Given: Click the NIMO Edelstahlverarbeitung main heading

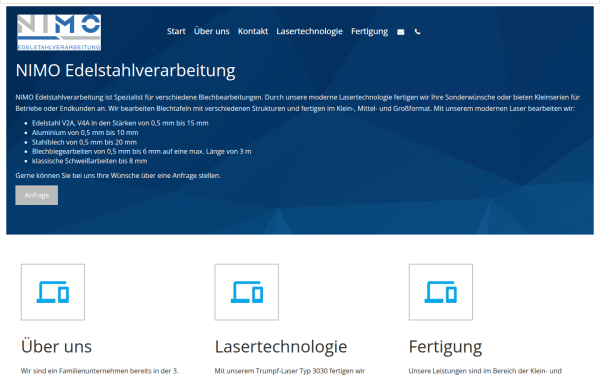Looking at the screenshot, I should tap(126, 70).
